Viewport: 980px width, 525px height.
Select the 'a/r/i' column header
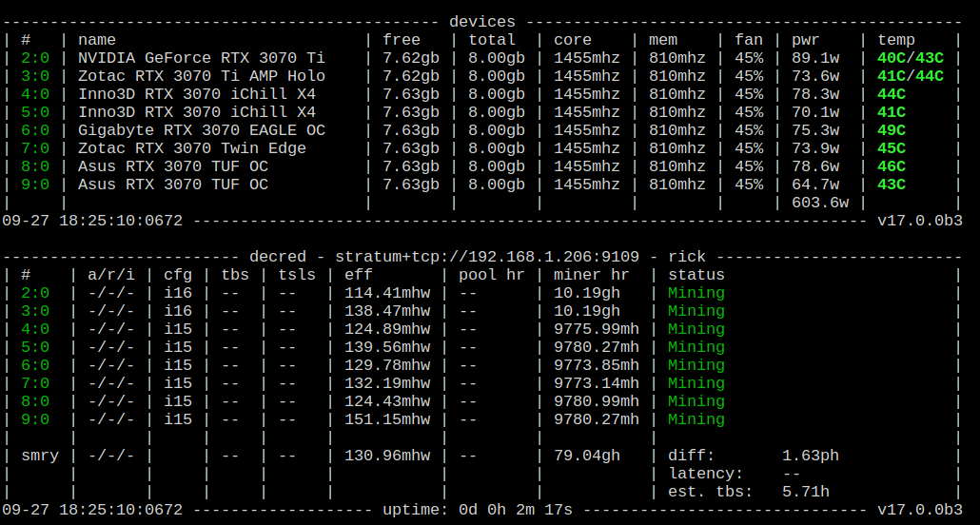pos(111,276)
